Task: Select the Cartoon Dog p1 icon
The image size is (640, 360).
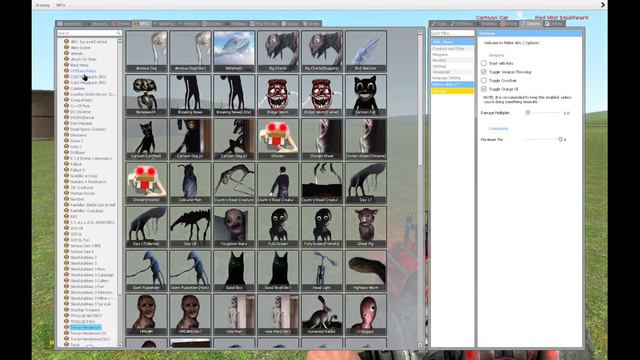Action: (190, 139)
